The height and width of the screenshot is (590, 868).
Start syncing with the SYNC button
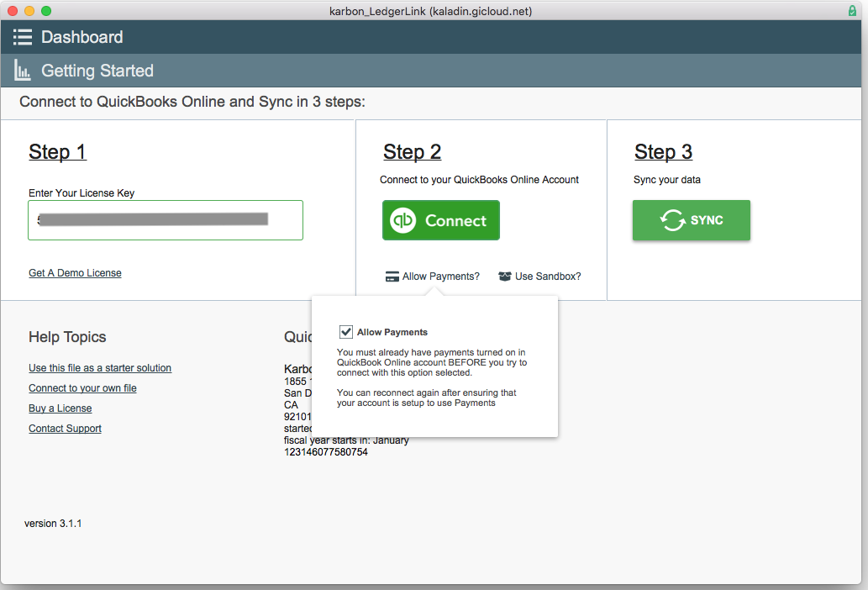(x=692, y=220)
